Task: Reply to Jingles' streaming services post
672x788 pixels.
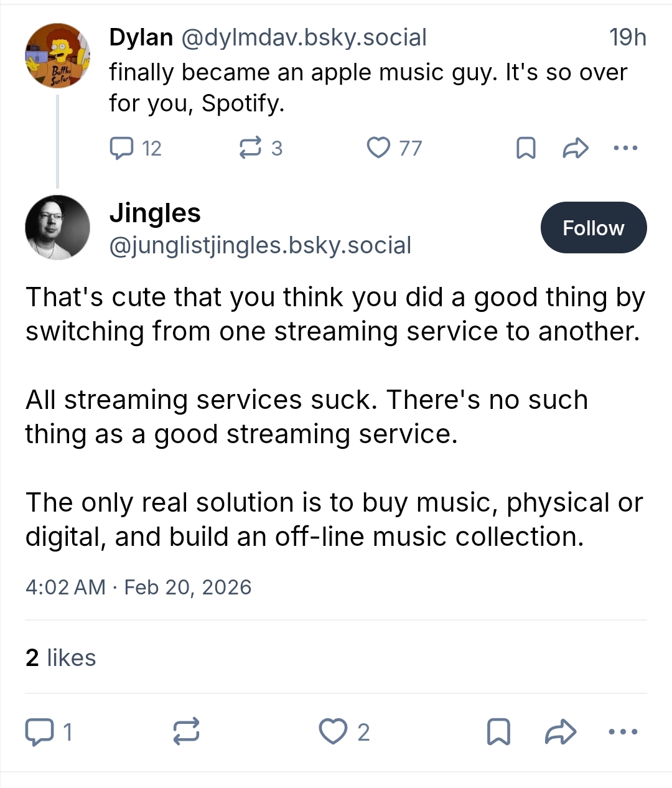Action: 39,731
